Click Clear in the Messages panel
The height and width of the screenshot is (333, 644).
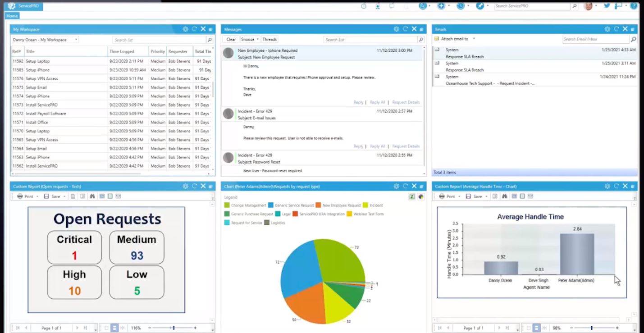point(231,39)
